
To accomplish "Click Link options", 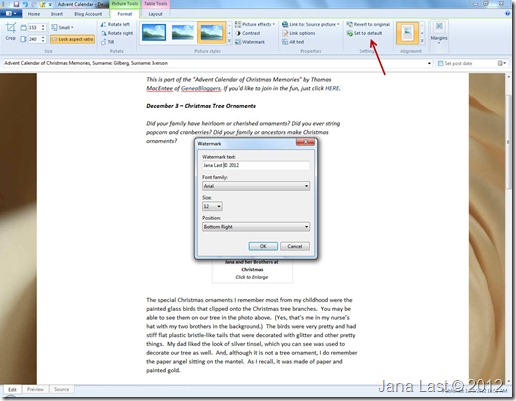I will [x=299, y=33].
